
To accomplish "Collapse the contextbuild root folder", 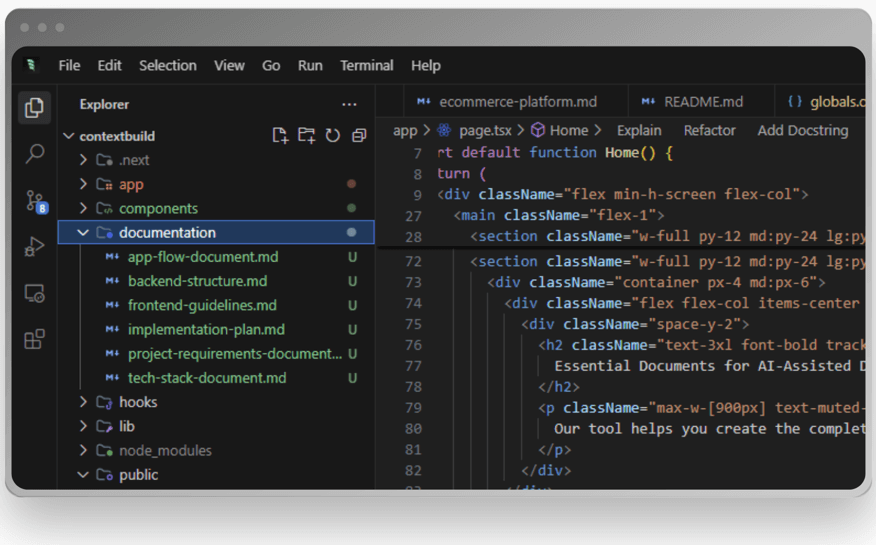I will coord(69,136).
